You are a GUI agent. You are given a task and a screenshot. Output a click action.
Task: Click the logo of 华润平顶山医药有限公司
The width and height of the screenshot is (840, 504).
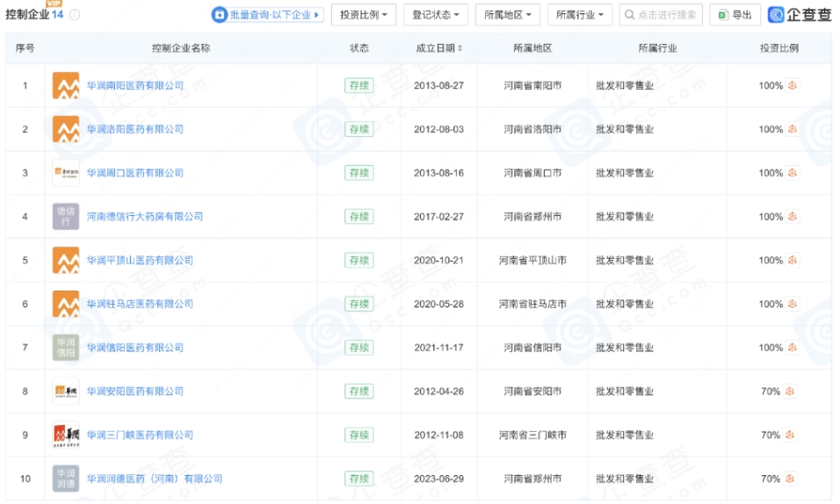pyautogui.click(x=66, y=260)
